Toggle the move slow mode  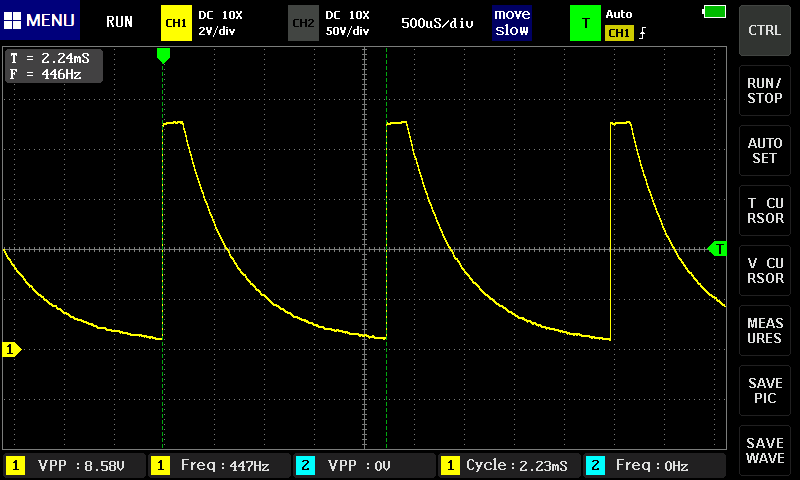point(512,22)
